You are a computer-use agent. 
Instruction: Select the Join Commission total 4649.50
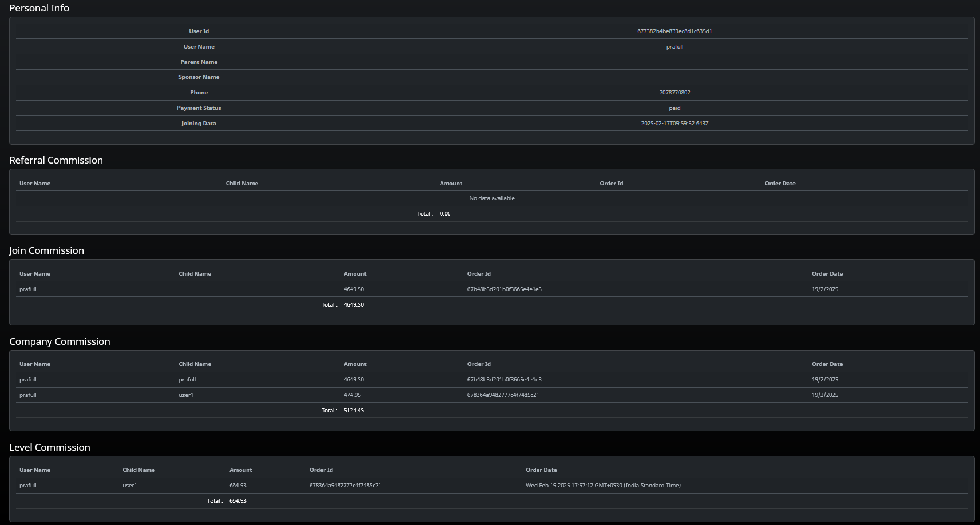[353, 304]
